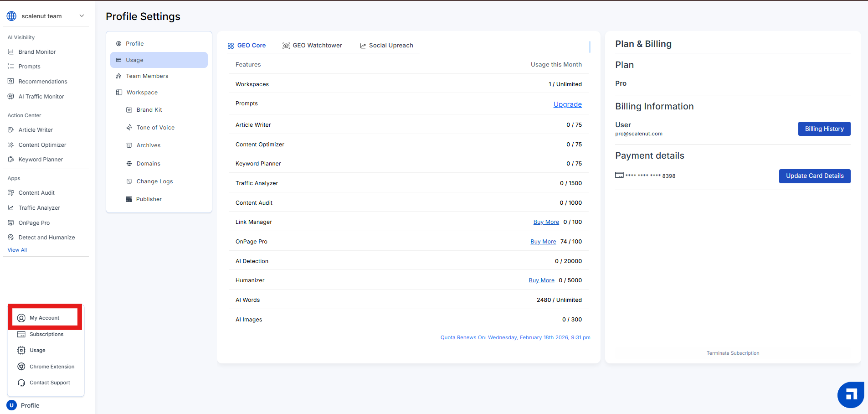Viewport: 868px width, 414px height.
Task: Select the Brand Kit workspace item
Action: click(149, 110)
